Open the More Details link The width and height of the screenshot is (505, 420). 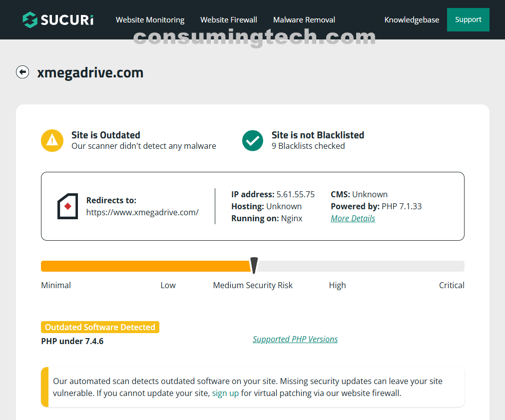[x=353, y=218]
